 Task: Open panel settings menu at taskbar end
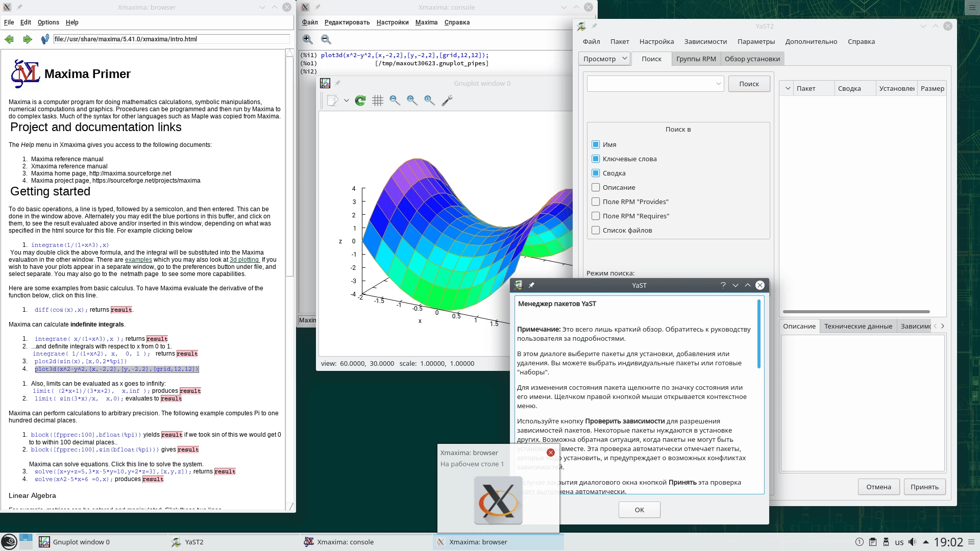pyautogui.click(x=971, y=542)
